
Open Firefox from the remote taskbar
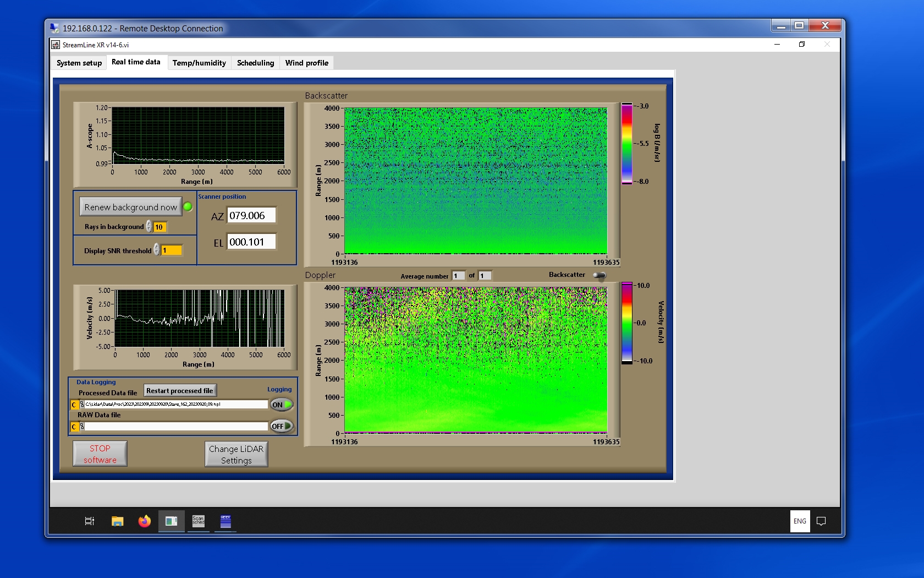click(x=144, y=521)
